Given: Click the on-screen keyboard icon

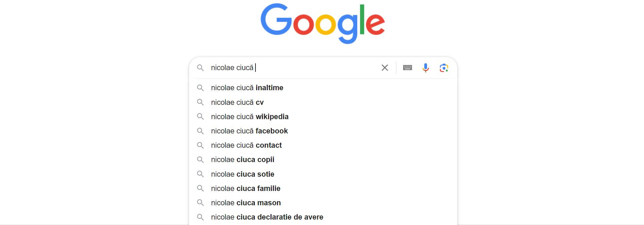Looking at the screenshot, I should [x=407, y=68].
